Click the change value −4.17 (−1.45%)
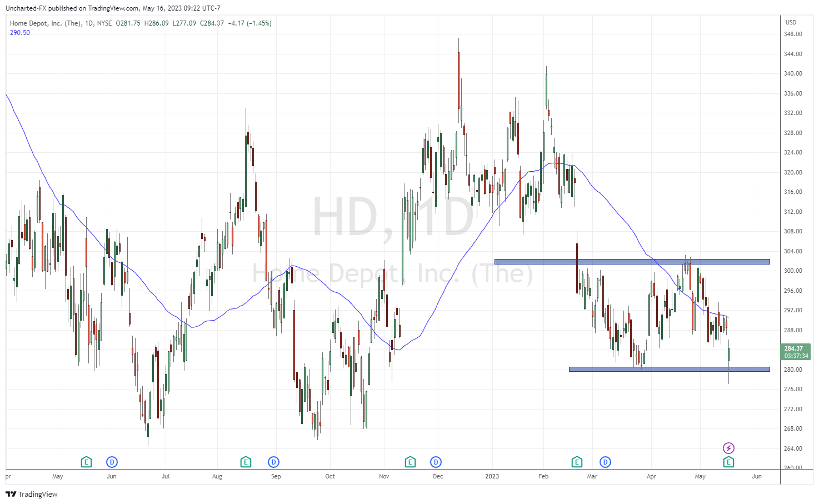This screenshot has height=504, width=819. coord(249,23)
